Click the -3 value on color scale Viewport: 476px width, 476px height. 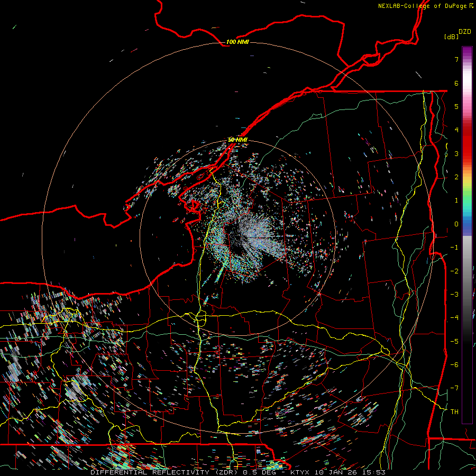[x=454, y=294]
